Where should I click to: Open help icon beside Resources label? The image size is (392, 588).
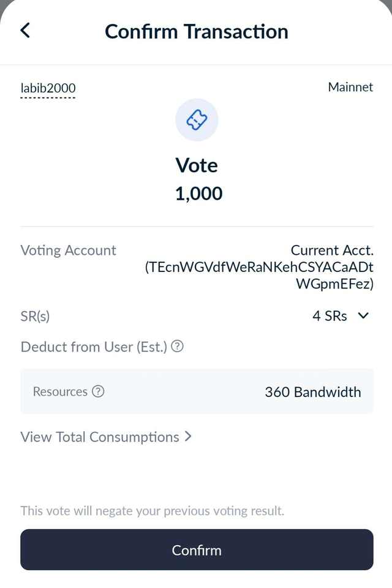pos(98,391)
